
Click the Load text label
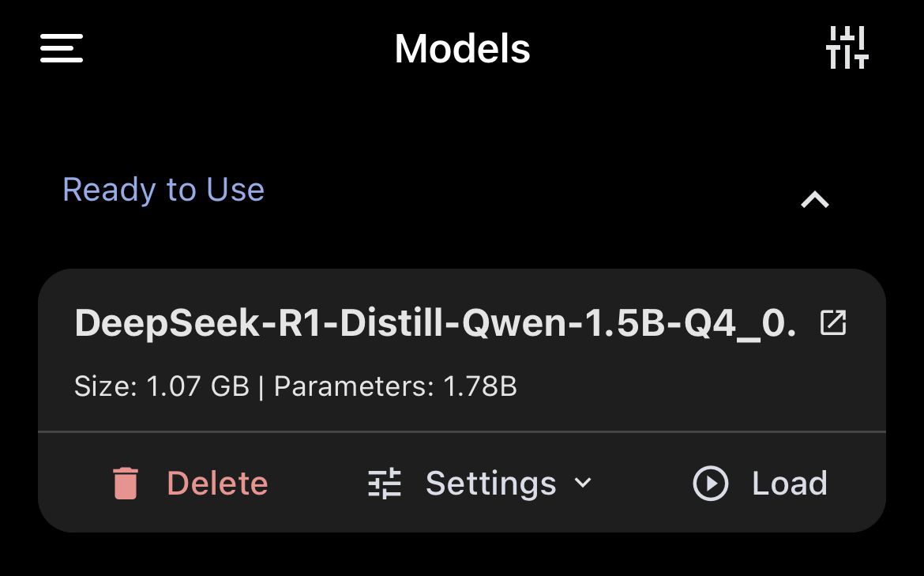(789, 484)
